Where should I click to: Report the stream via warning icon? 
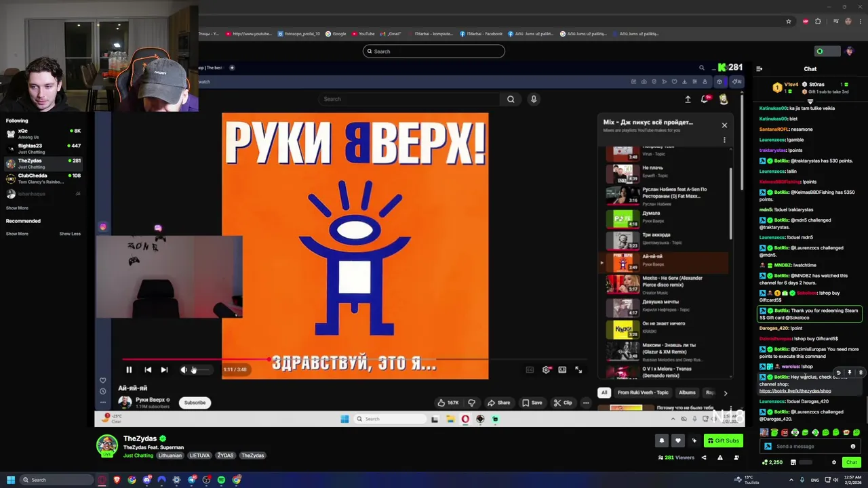point(719,457)
